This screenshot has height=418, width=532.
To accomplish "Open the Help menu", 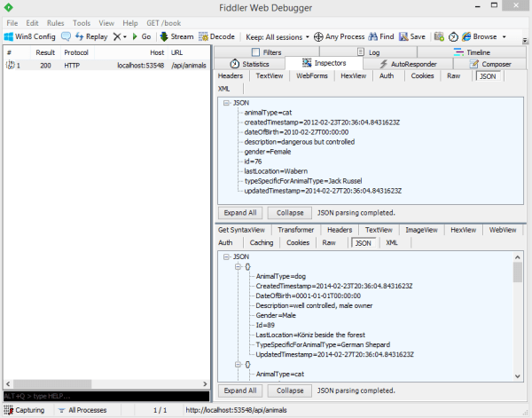I will (x=130, y=23).
